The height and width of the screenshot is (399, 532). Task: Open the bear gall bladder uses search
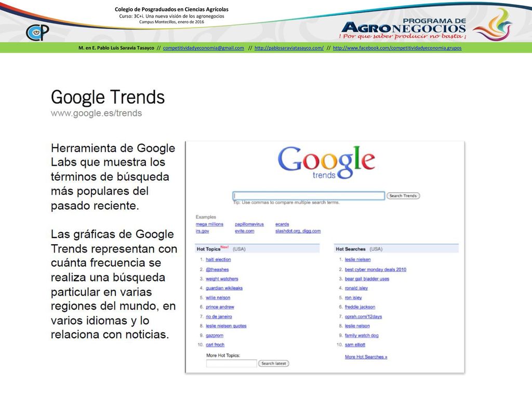pos(367,279)
